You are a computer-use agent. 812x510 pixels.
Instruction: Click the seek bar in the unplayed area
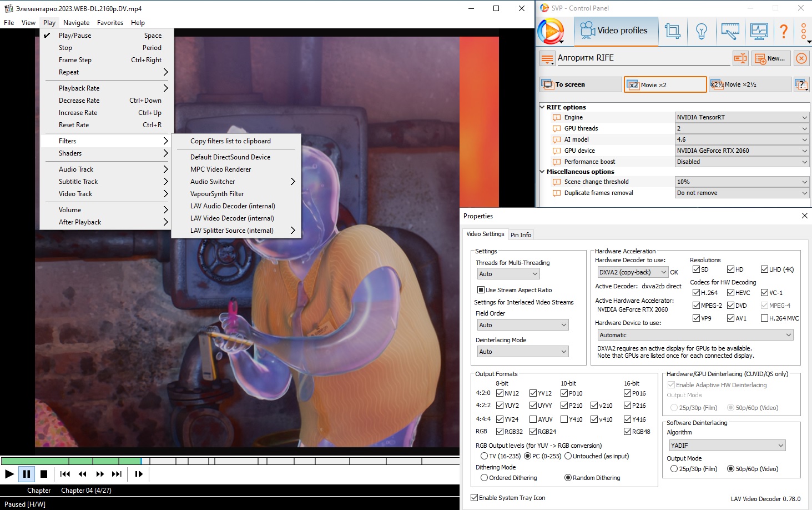point(305,461)
